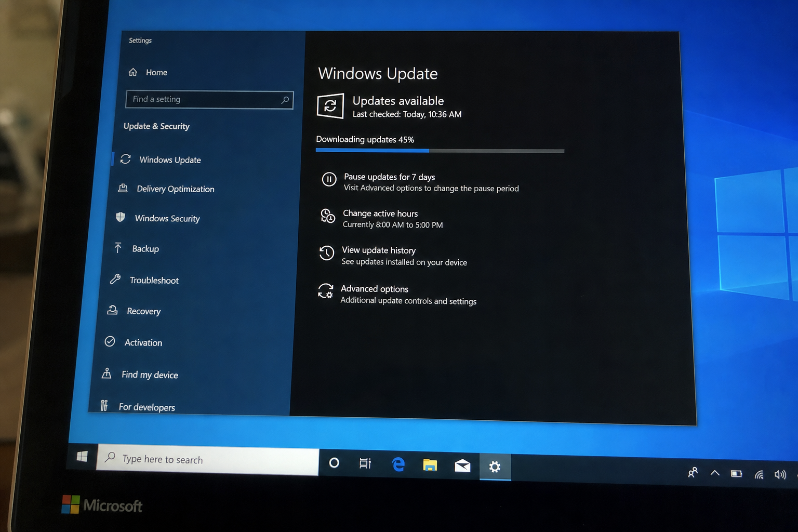Open File Explorer from the taskbar

coord(430,465)
